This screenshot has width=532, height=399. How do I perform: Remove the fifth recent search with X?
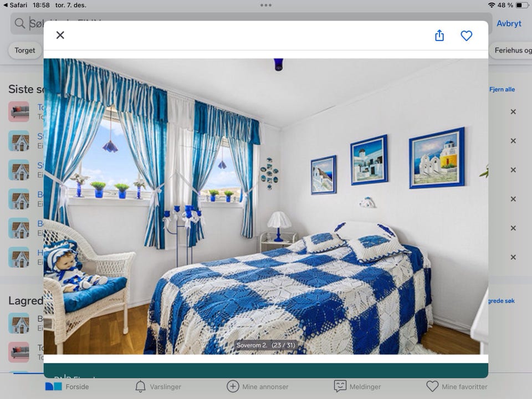click(513, 228)
